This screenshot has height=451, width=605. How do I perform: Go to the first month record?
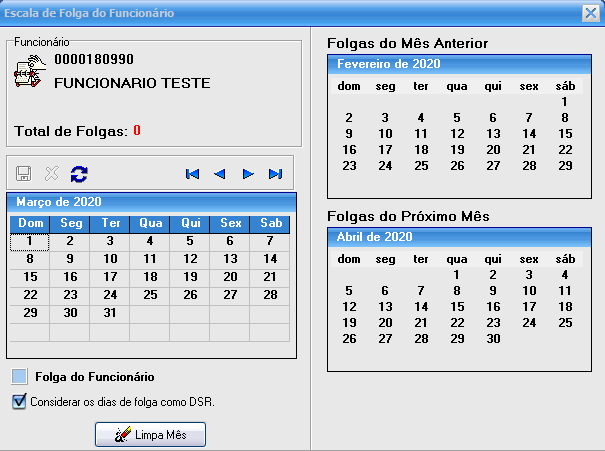(193, 174)
